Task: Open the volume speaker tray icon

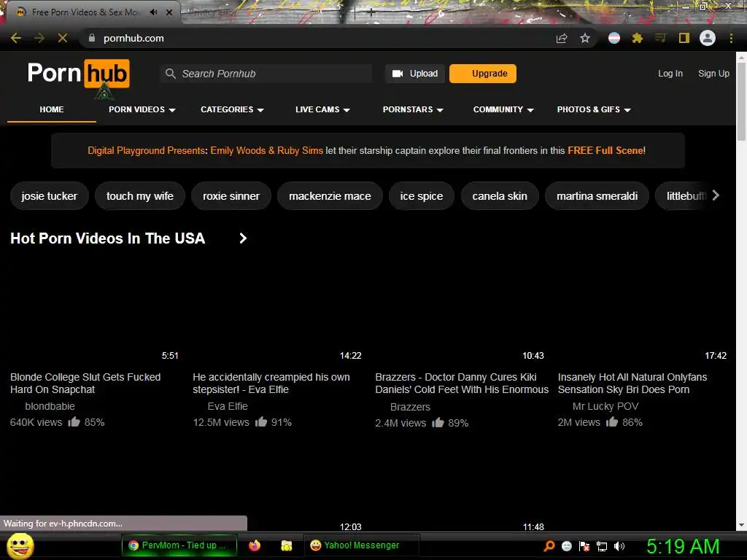Action: (x=619, y=546)
